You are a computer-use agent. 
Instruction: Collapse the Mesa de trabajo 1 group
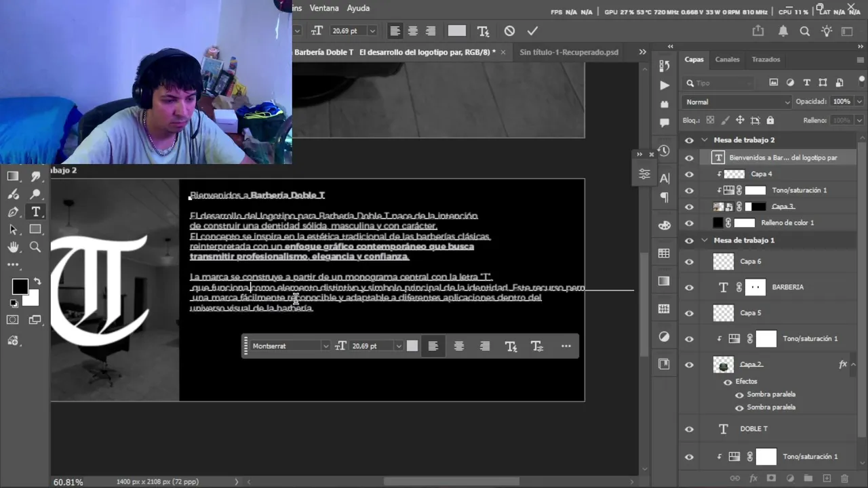pos(705,241)
